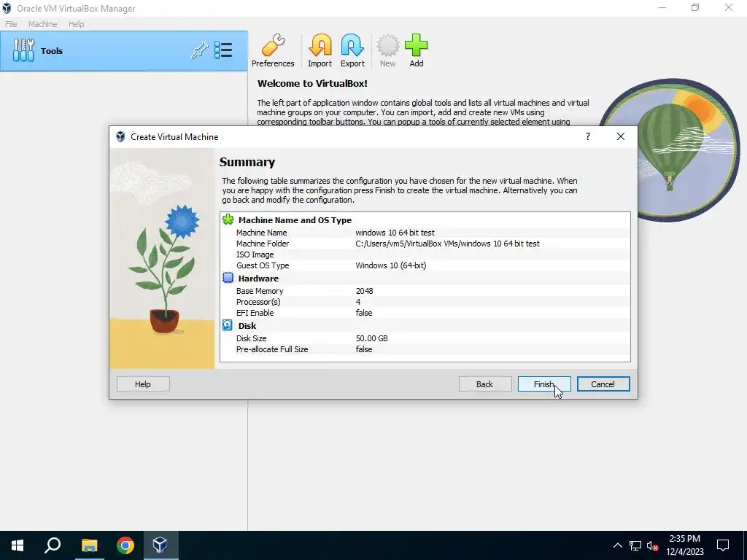Select the Machine Name row value
This screenshot has width=747, height=560.
point(395,233)
